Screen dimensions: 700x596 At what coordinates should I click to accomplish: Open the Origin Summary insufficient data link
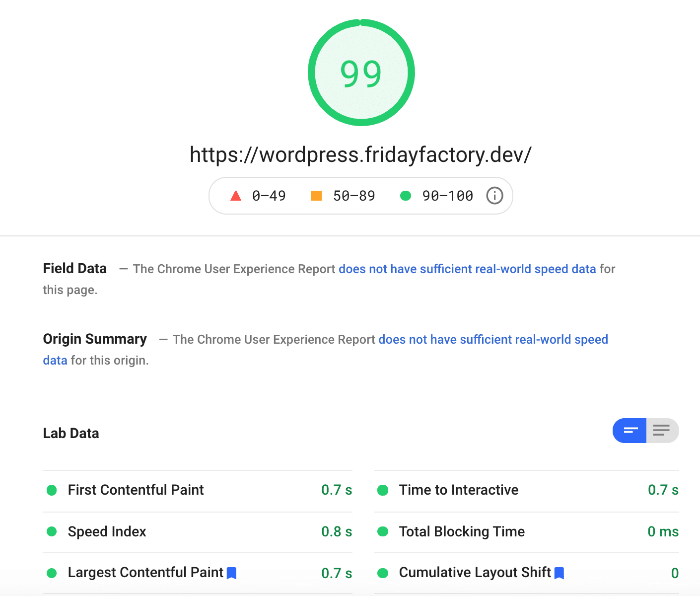[493, 339]
